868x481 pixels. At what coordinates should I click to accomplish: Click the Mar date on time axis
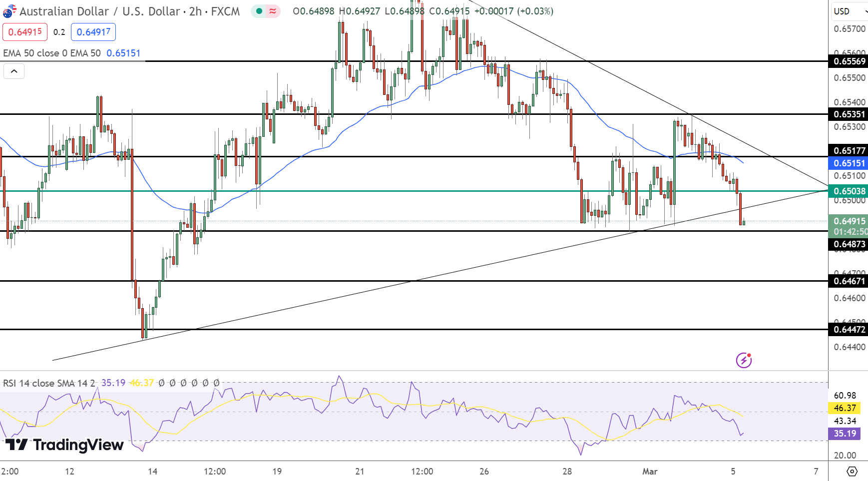pyautogui.click(x=650, y=471)
